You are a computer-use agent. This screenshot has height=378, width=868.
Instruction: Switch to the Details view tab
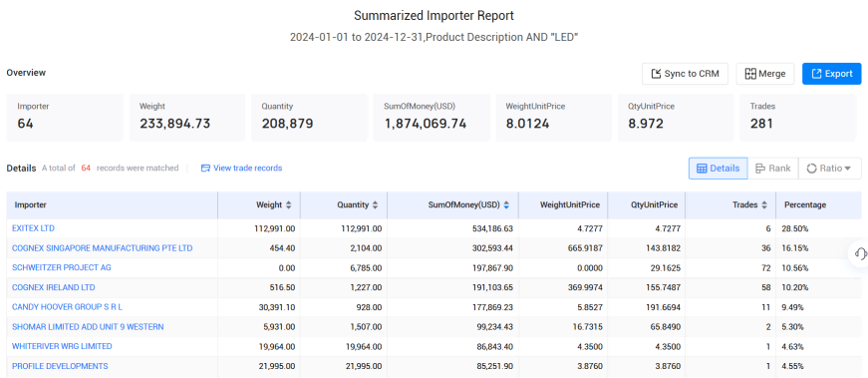718,169
